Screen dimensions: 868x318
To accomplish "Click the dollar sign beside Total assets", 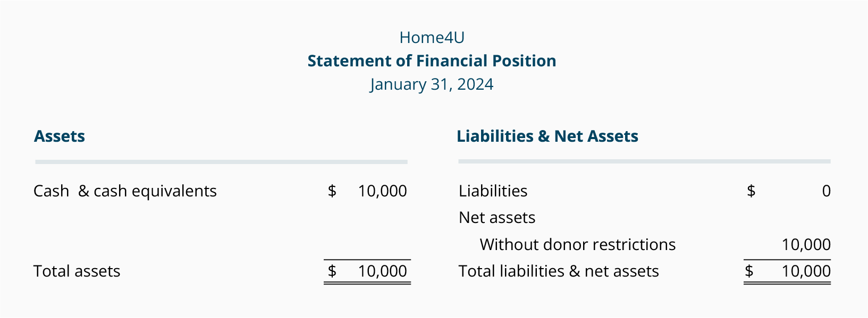I will tap(332, 271).
